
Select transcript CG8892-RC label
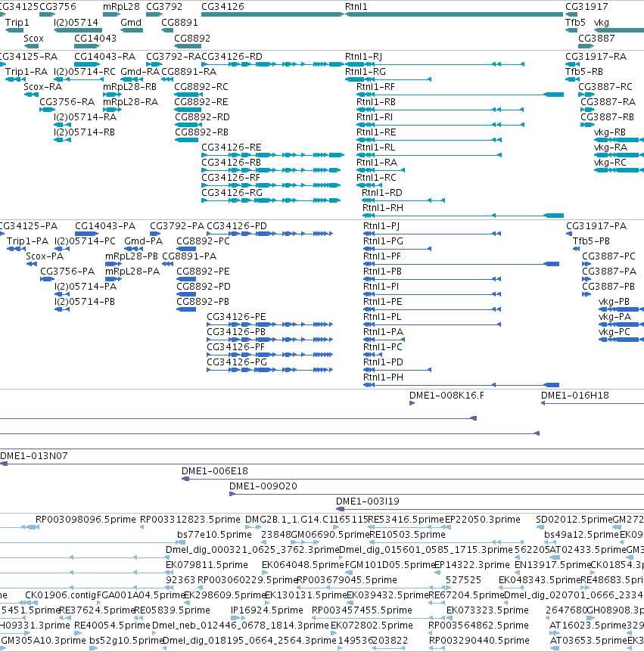[201, 87]
